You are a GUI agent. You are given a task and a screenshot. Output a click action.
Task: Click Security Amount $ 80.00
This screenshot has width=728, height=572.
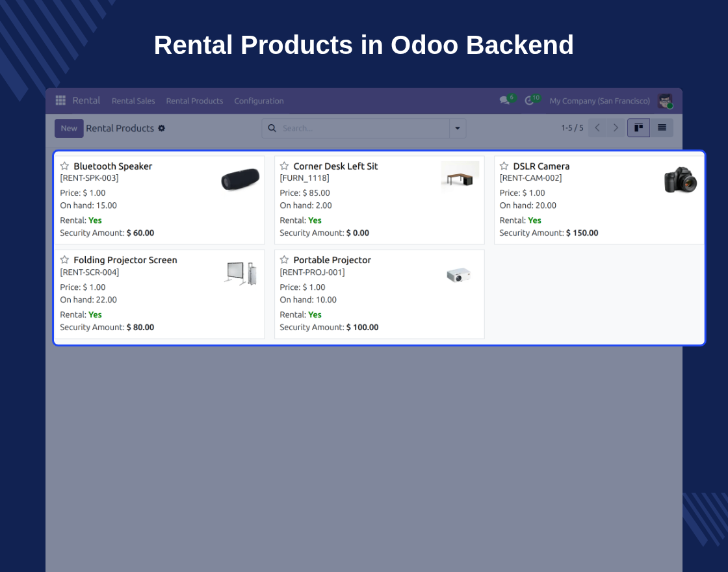[x=107, y=327]
